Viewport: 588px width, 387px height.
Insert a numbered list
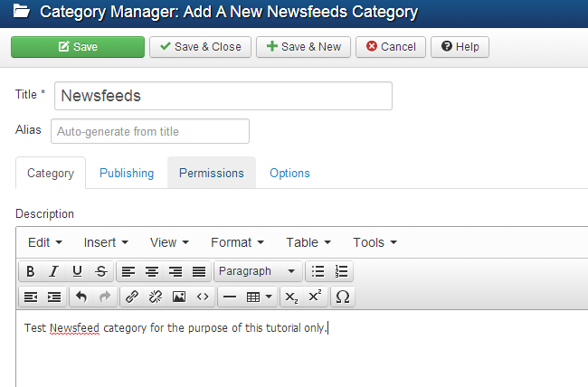click(341, 271)
